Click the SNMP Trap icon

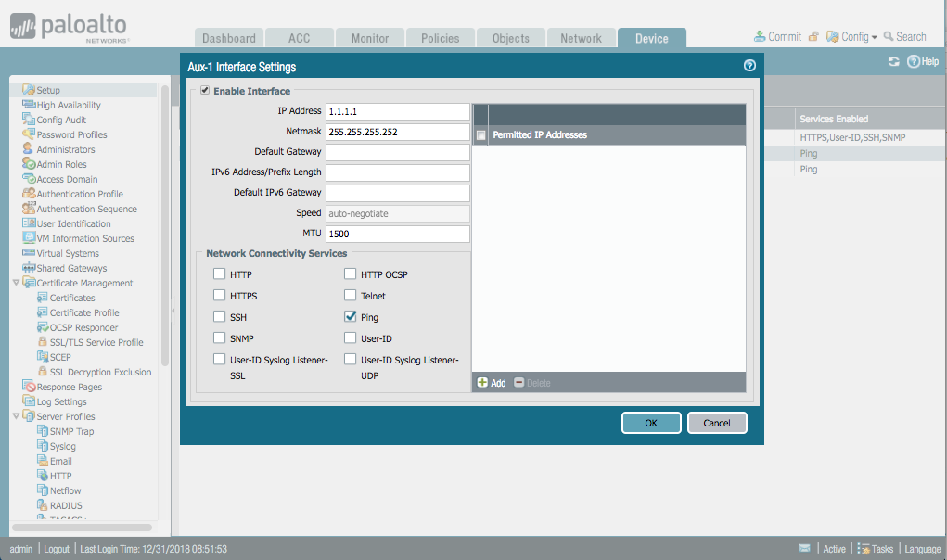click(43, 431)
